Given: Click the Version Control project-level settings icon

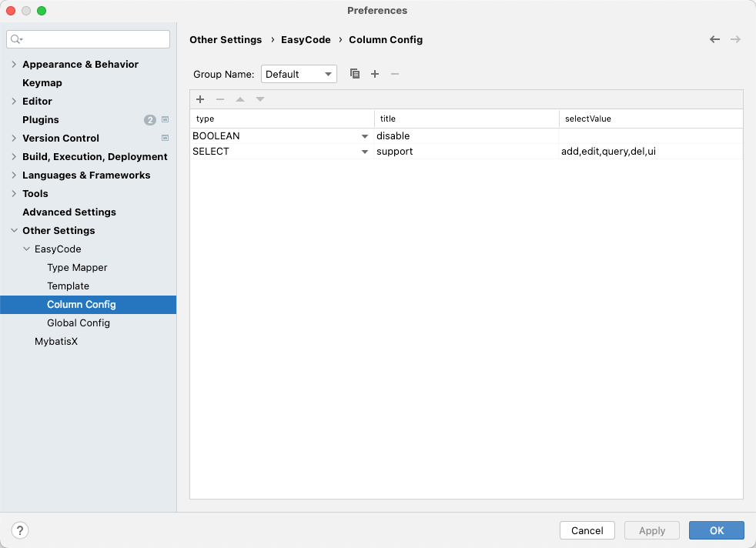Looking at the screenshot, I should coord(165,139).
